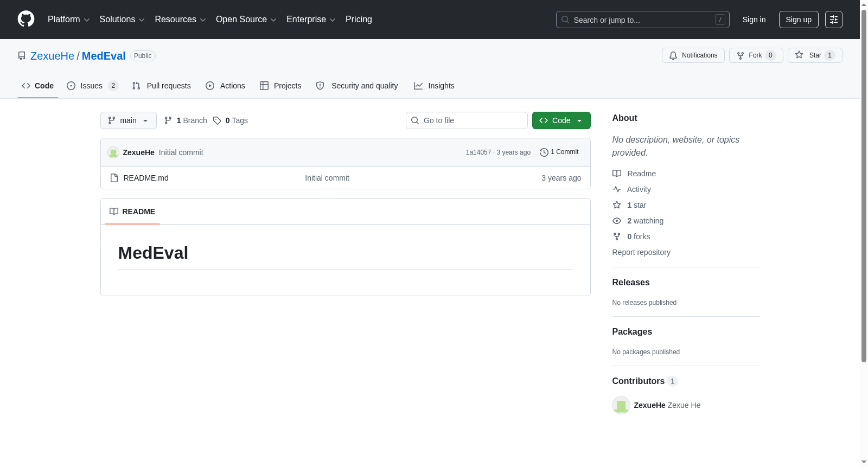Click the Readme book icon in About
The height and width of the screenshot is (467, 868).
pos(617,174)
